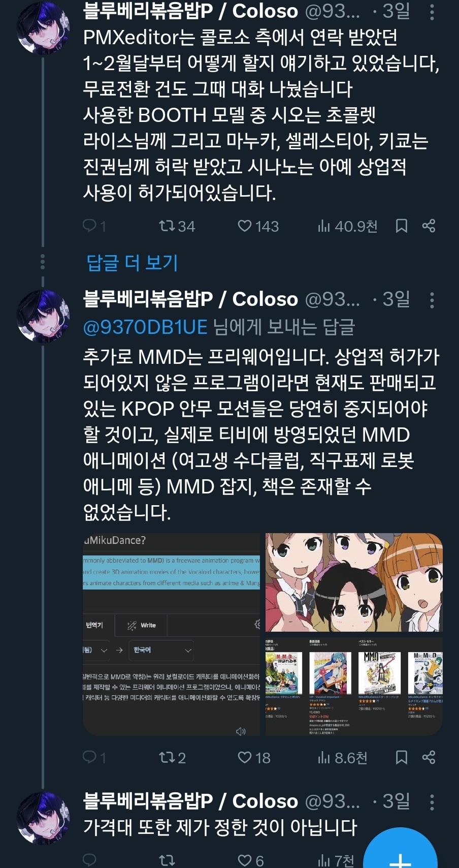Open the anime girls illustration image
Image resolution: width=459 pixels, height=868 pixels.
[x=354, y=582]
